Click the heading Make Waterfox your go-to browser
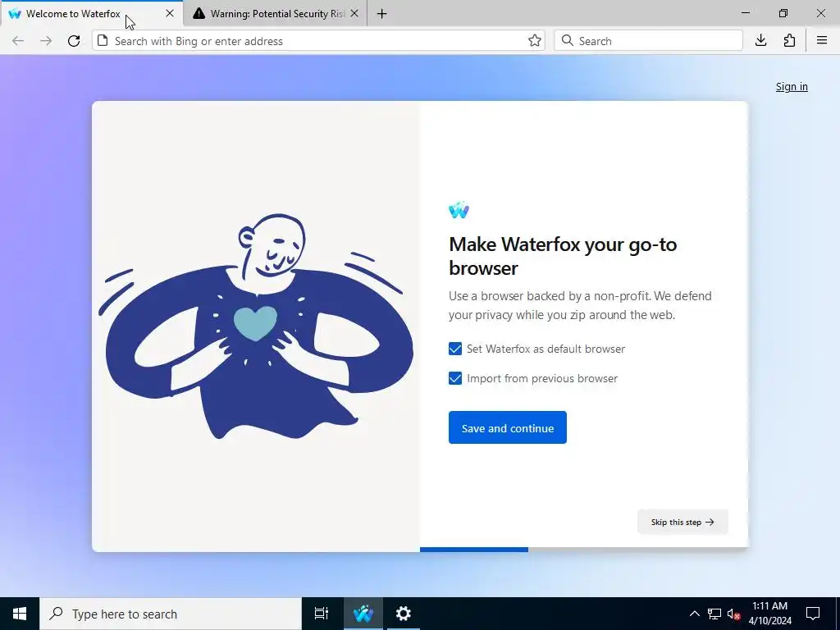Image resolution: width=840 pixels, height=630 pixels. [x=563, y=256]
